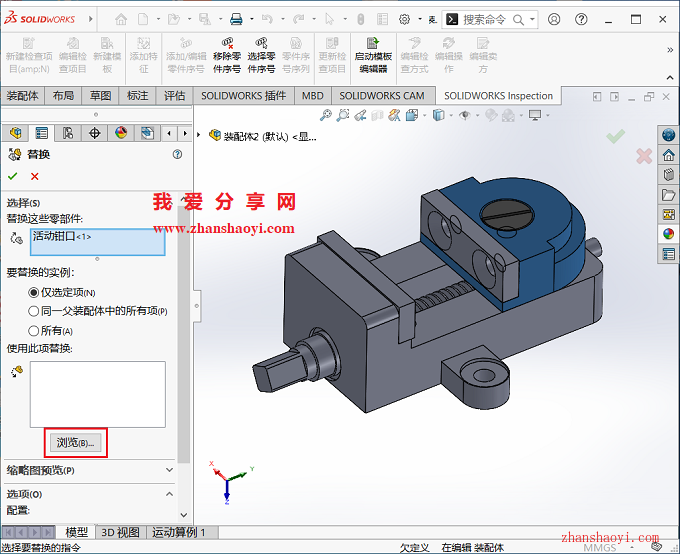Viewport: 680px width, 554px height.
Task: Open search command dropdown arrow
Action: pyautogui.click(x=532, y=19)
